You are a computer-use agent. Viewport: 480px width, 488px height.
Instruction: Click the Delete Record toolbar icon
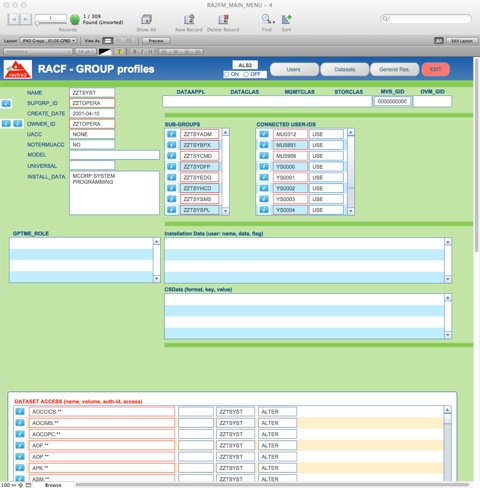click(x=223, y=19)
